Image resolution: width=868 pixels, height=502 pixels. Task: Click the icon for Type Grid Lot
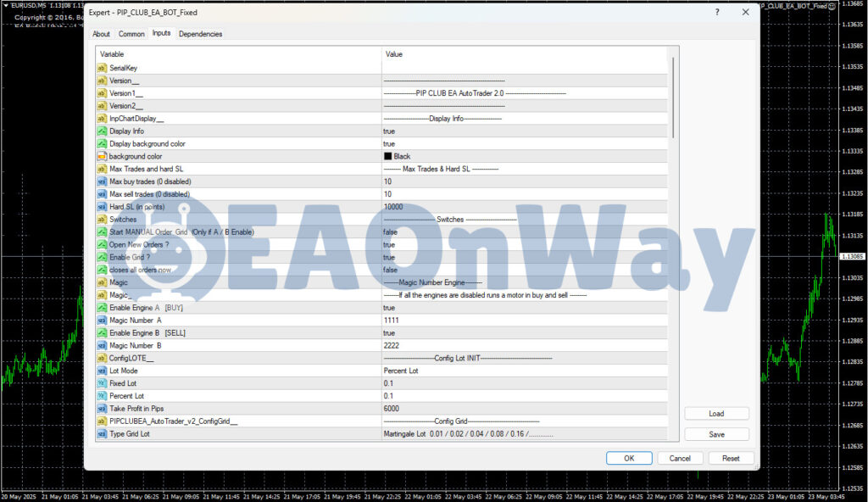tap(102, 434)
